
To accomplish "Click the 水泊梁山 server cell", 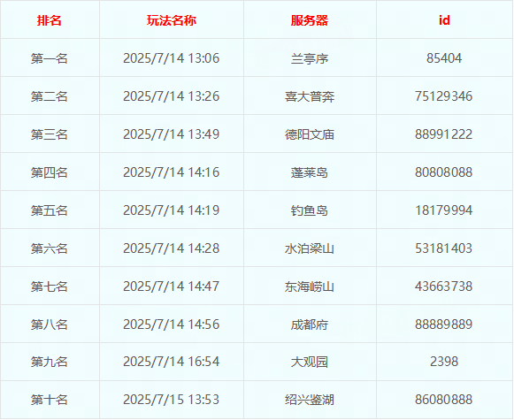I will click(310, 248).
